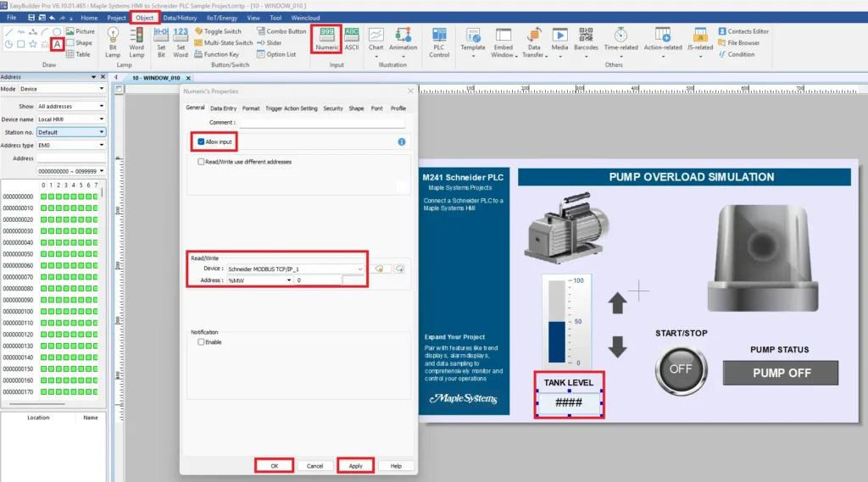Insert a Condition object
Viewport: 868px width, 482px height.
pos(737,54)
